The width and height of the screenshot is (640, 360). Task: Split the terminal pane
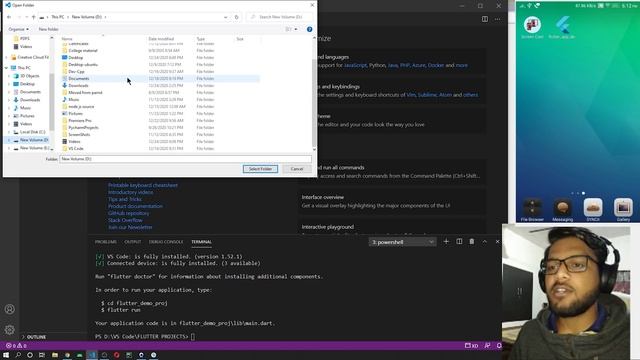459,242
